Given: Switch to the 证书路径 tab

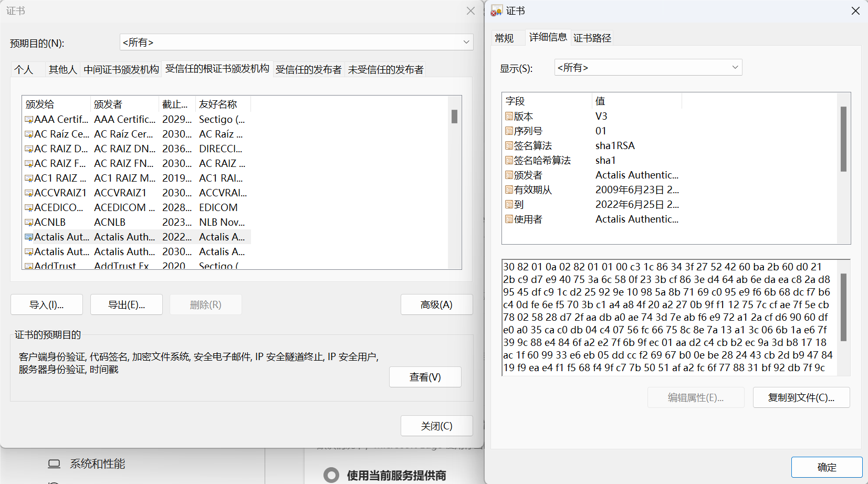Looking at the screenshot, I should click(592, 38).
